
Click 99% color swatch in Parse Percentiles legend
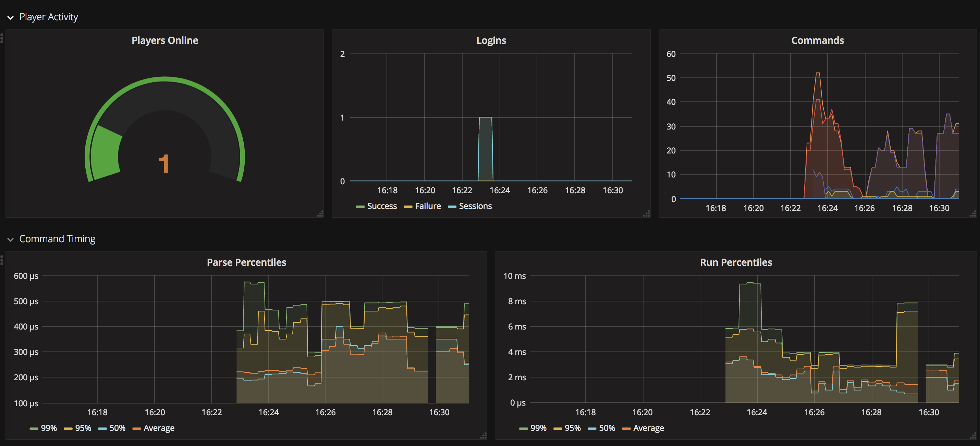[34, 429]
